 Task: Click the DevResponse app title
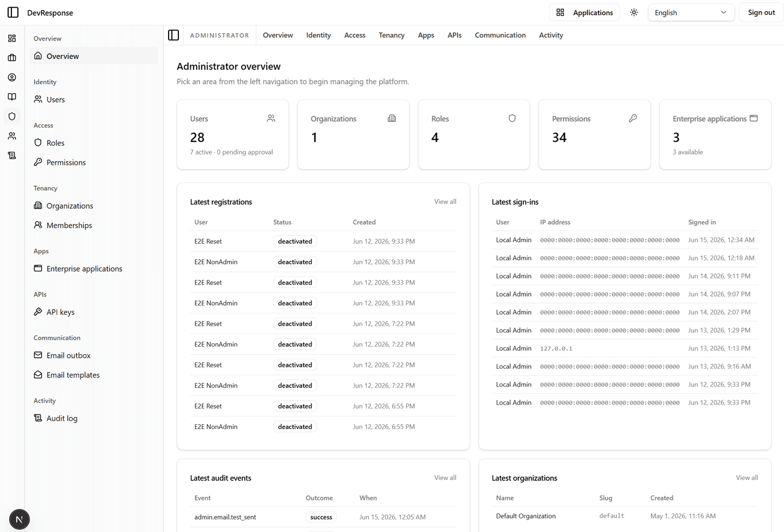coord(50,12)
